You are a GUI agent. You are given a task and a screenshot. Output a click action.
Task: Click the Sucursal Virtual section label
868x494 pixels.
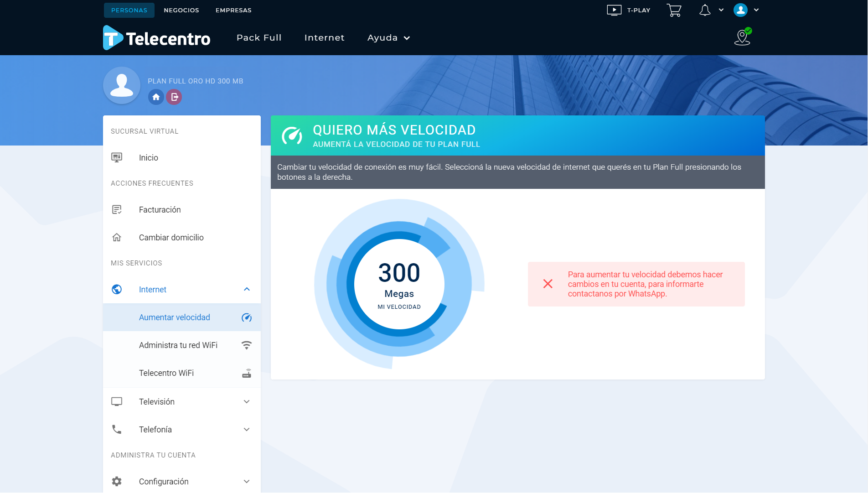145,131
